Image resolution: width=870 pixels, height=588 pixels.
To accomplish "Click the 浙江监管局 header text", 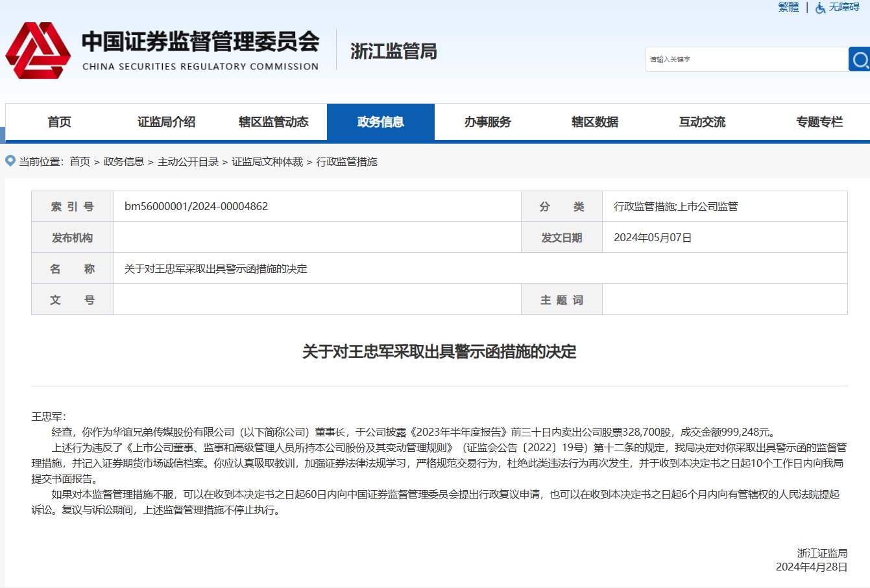I will 394,51.
